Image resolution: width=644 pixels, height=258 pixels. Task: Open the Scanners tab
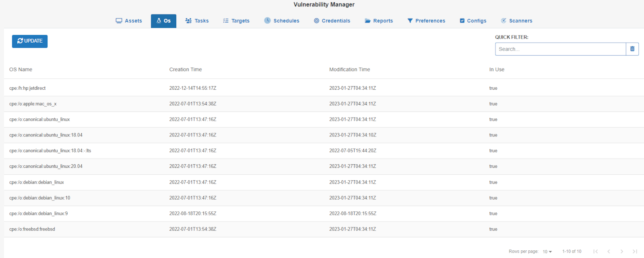click(516, 21)
